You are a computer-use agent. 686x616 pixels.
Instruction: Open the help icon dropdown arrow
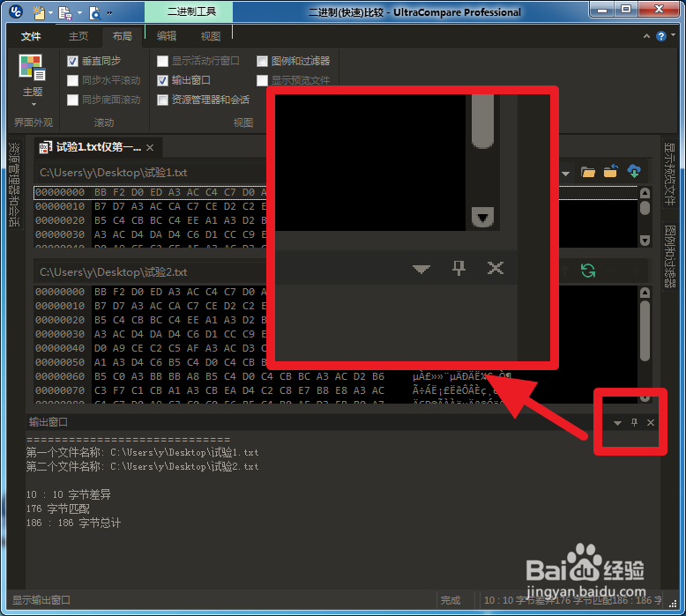point(673,35)
